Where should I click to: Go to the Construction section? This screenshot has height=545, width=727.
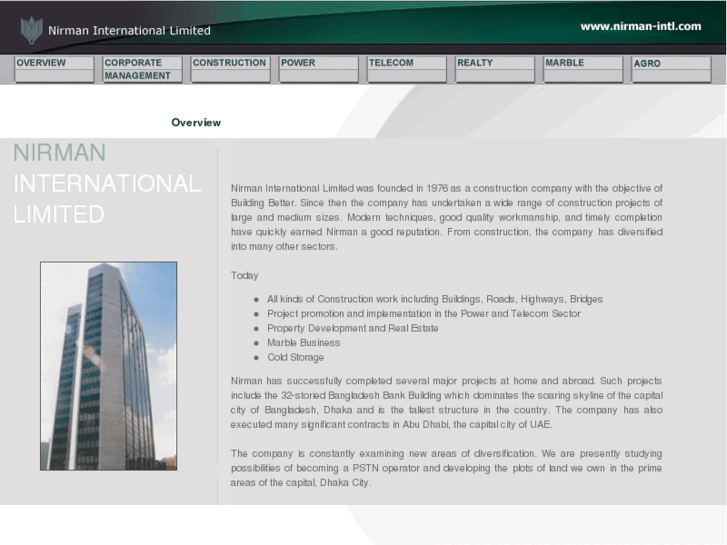tap(230, 70)
